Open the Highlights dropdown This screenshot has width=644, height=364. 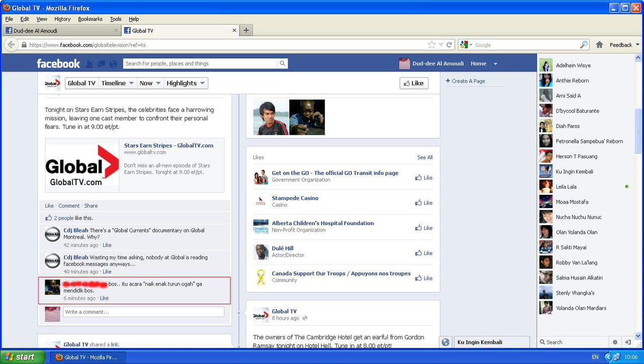pos(186,83)
